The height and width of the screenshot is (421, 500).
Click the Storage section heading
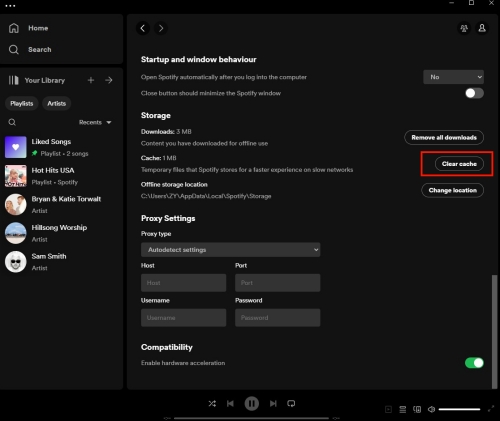tap(156, 115)
